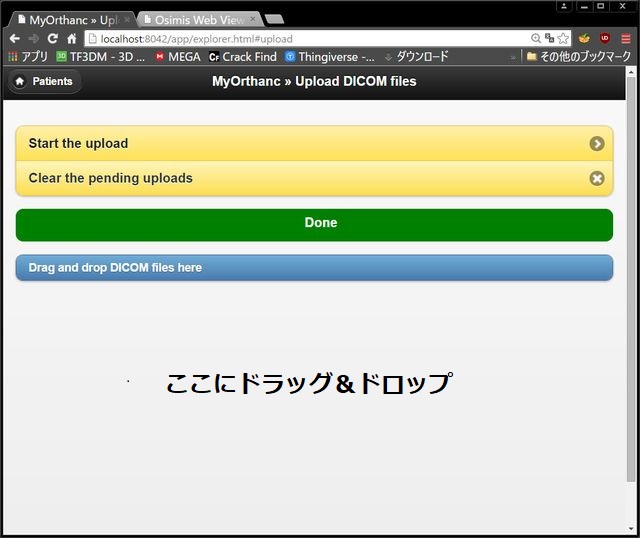Minimize the browser window
640x538 pixels.
[584, 6]
